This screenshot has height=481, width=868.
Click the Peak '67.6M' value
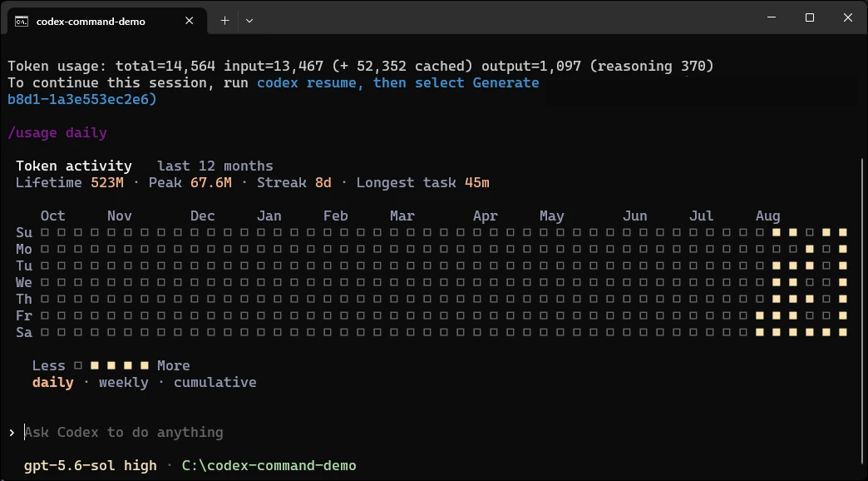point(211,183)
